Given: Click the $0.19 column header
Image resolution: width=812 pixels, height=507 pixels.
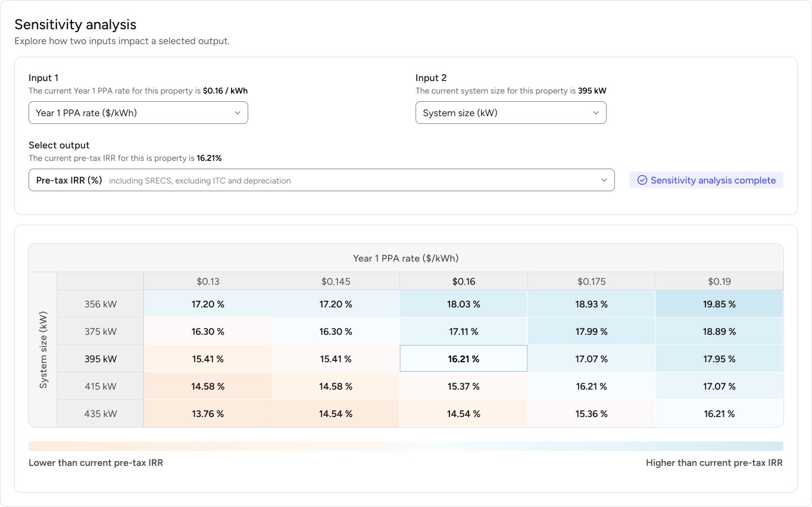Looking at the screenshot, I should click(x=719, y=281).
